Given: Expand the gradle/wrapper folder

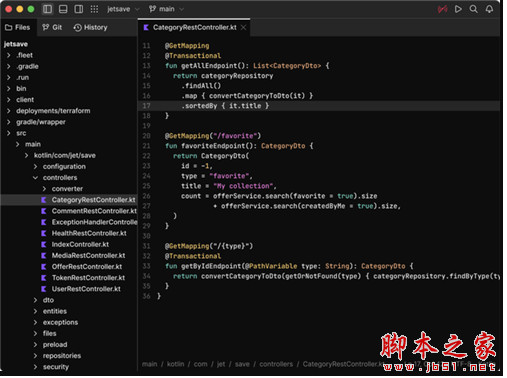Looking at the screenshot, I should tap(9, 122).
